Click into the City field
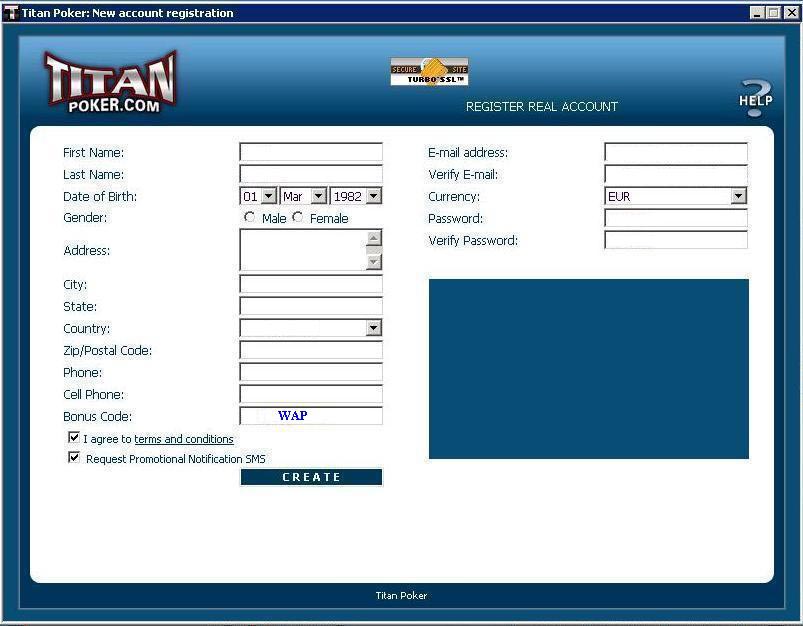 311,284
